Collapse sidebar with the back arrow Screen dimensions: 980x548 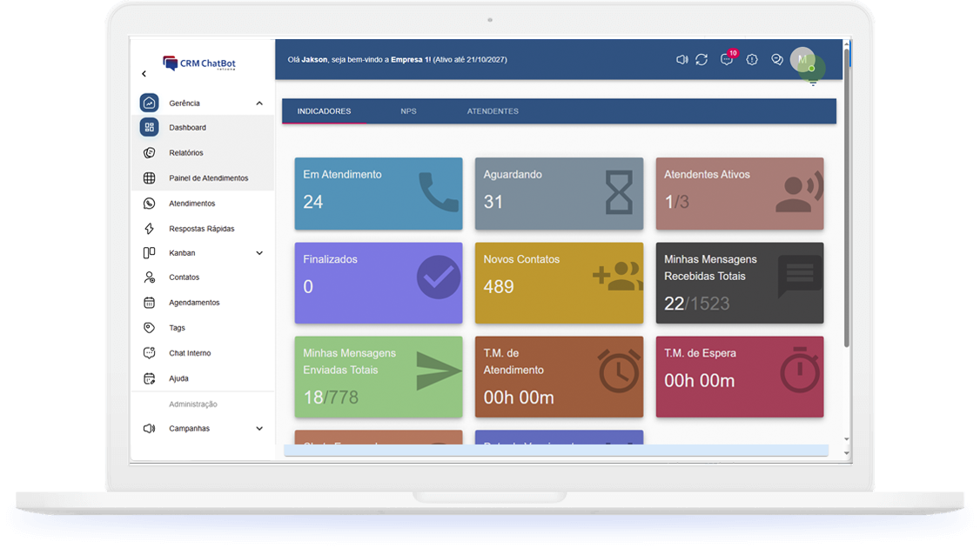[x=144, y=74]
